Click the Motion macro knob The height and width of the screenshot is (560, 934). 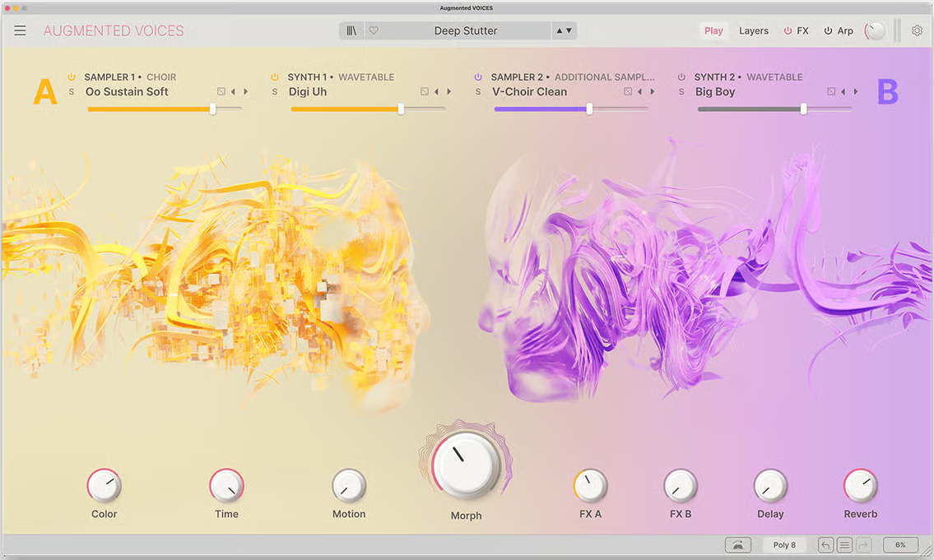coord(349,486)
